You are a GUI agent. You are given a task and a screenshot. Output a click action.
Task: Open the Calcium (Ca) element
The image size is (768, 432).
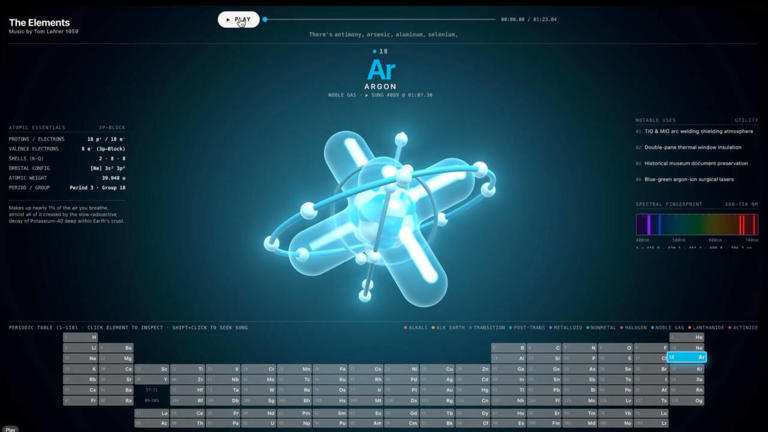point(116,369)
